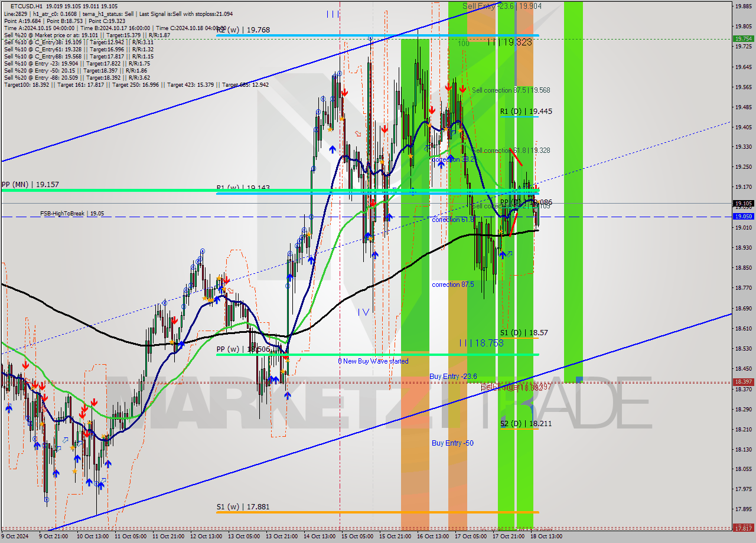Select the Sell %10 @ C_Entry61: 19.328 line
The height and width of the screenshot is (543, 756).
click(x=79, y=49)
